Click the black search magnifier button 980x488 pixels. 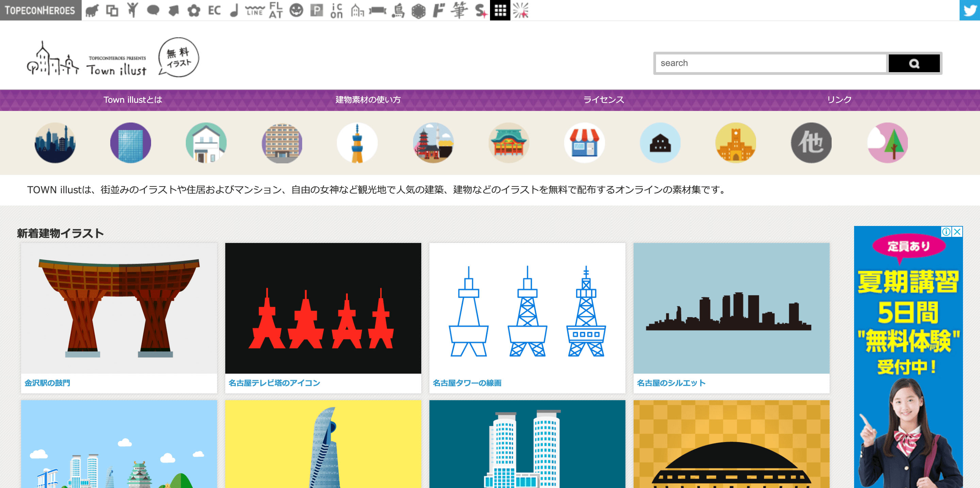coord(914,63)
